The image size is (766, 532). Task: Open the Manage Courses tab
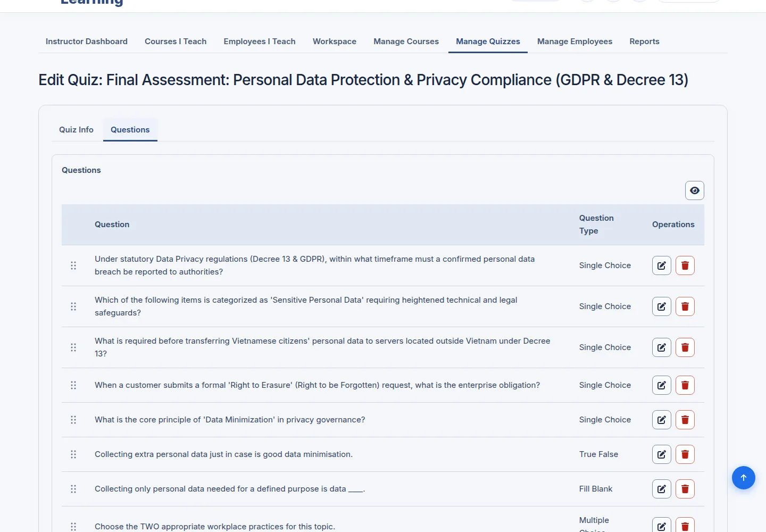pyautogui.click(x=406, y=41)
